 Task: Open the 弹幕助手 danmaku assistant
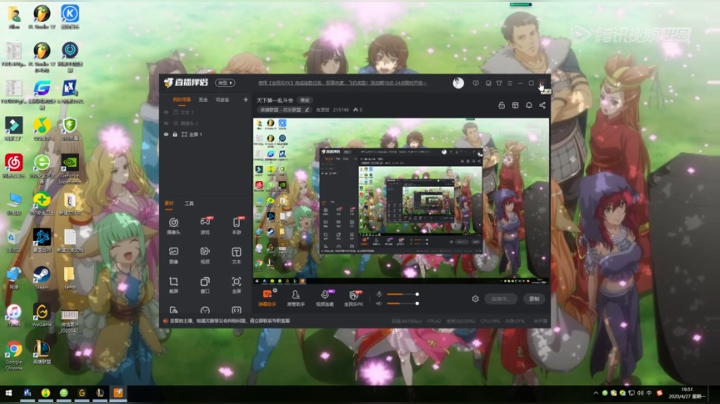[267, 298]
